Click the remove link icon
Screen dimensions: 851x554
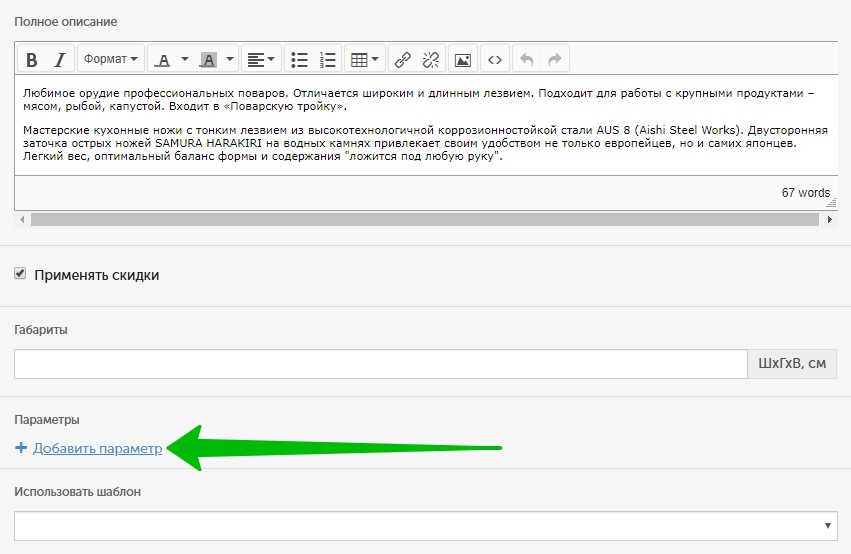(x=431, y=60)
